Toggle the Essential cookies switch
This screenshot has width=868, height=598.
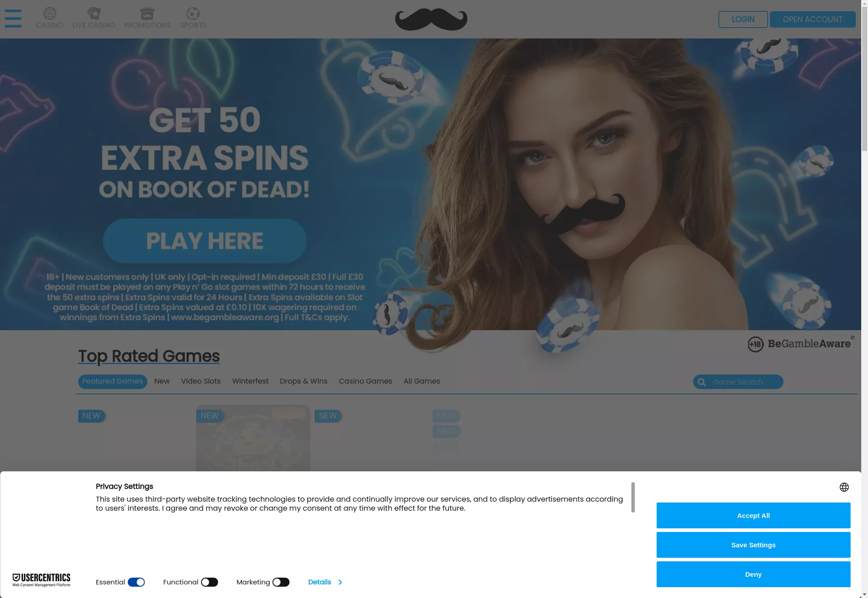(x=136, y=582)
